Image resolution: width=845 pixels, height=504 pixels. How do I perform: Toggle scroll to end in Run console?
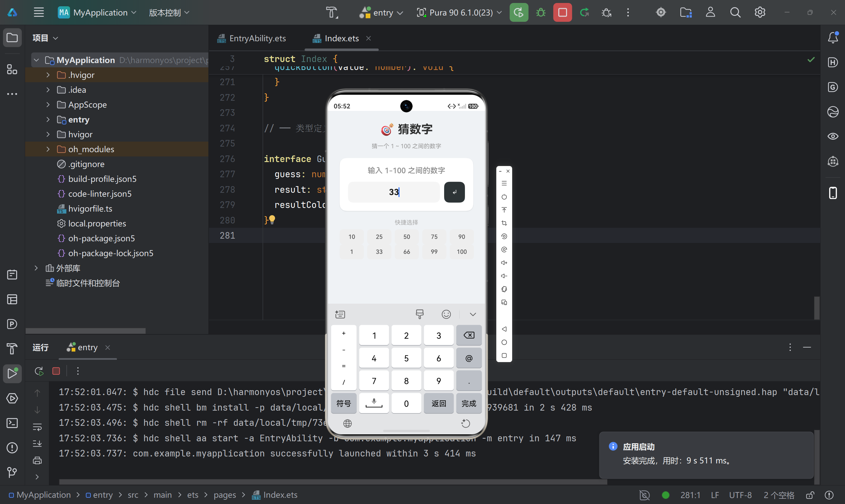click(x=37, y=444)
